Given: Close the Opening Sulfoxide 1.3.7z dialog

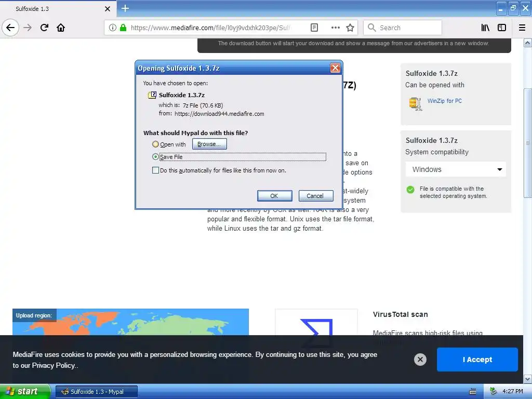Looking at the screenshot, I should [x=335, y=68].
